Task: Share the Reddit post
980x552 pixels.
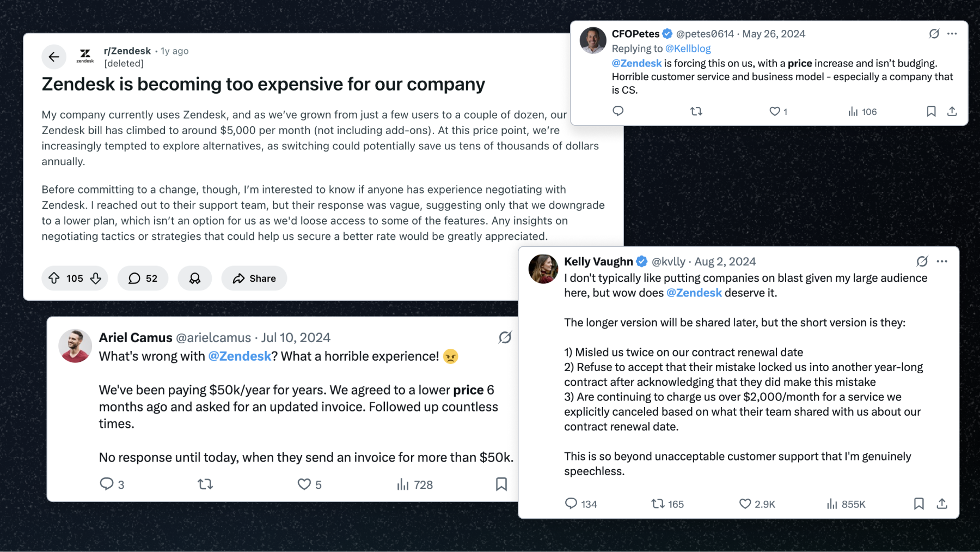Action: 254,278
